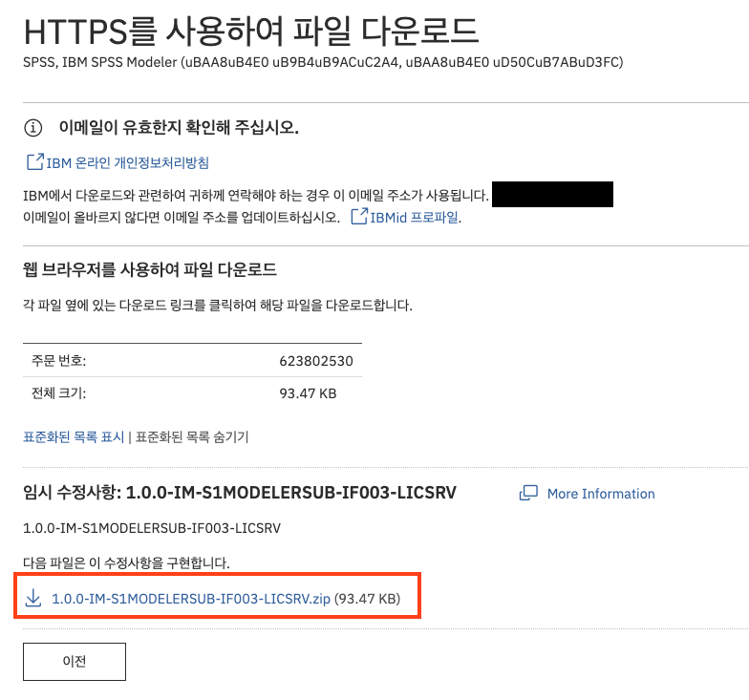Viewport: 749px width, 700px height.
Task: Open the IBM 온라인 개인정보처리방침 link
Action: 128,162
